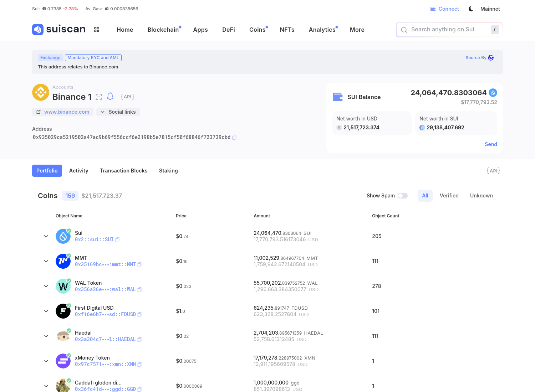Viewport: 535px width, 392px height.
Task: Copy the WAL coin type address
Action: click(x=139, y=290)
